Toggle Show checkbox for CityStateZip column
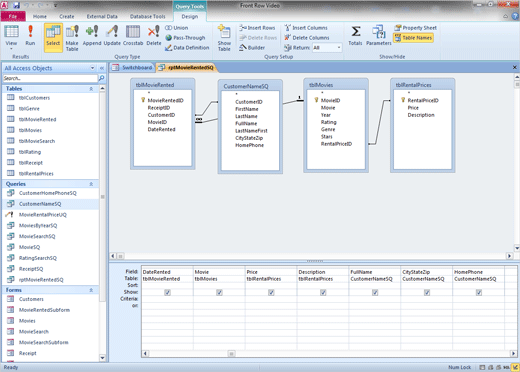 click(x=427, y=292)
